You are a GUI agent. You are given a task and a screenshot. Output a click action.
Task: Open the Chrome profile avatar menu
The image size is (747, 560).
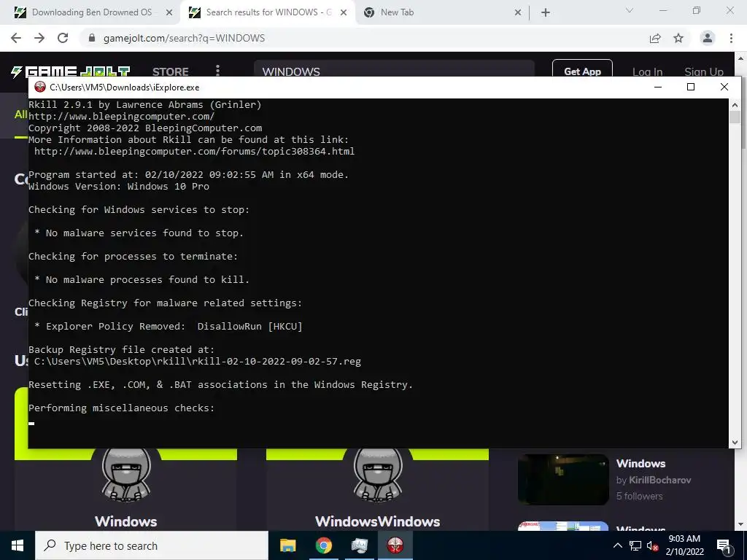coord(708,38)
